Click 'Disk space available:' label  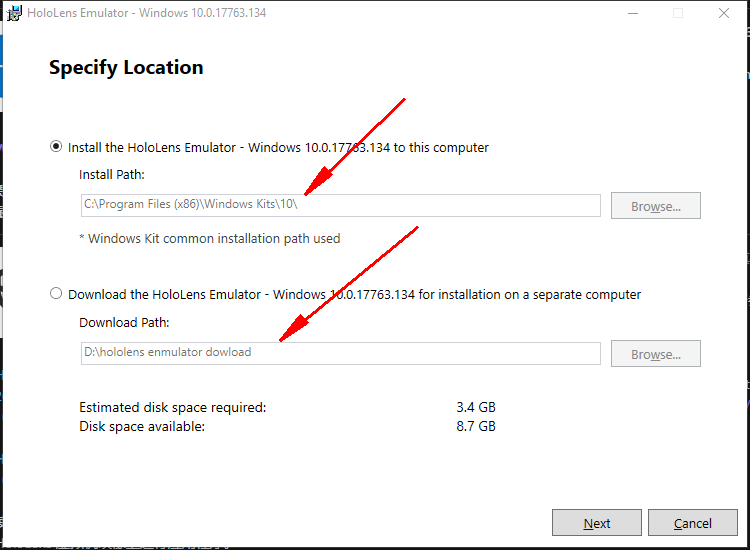pyautogui.click(x=142, y=426)
